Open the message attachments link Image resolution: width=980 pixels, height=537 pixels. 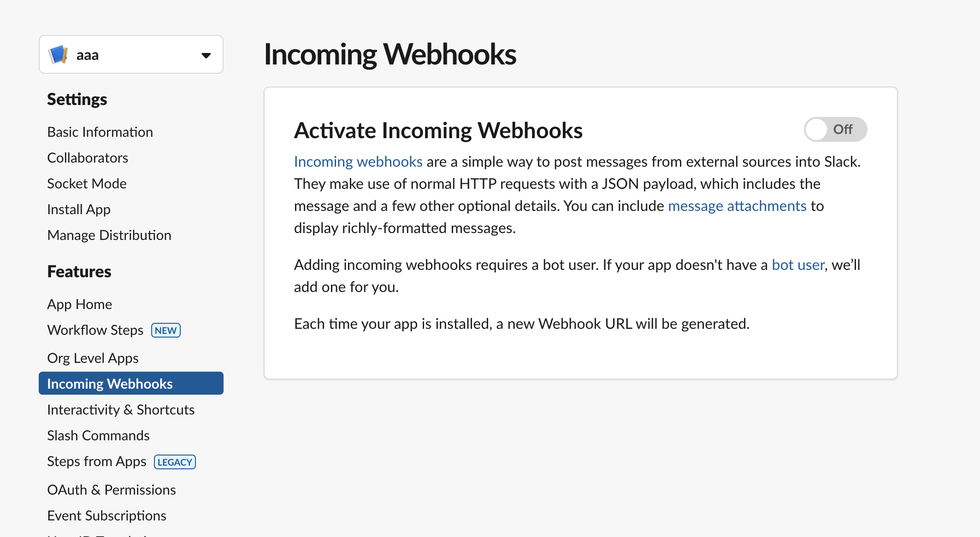tap(737, 206)
